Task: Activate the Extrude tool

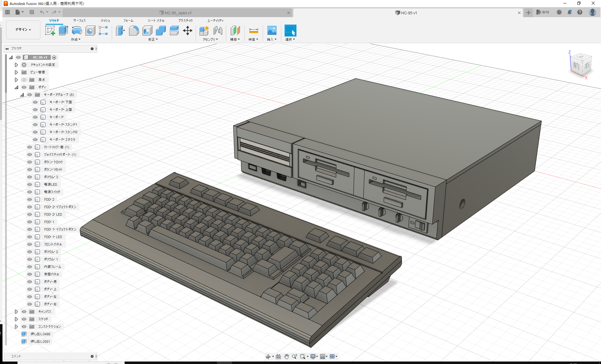Action: click(63, 31)
